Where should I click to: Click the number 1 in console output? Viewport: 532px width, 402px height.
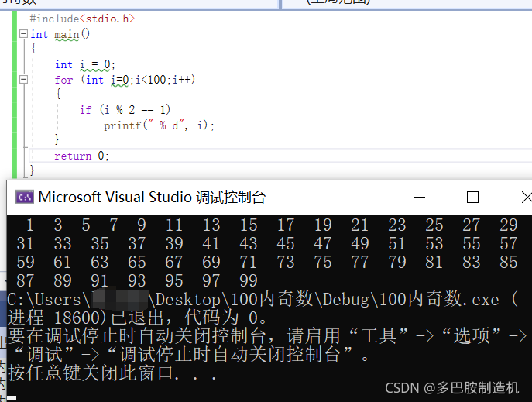click(30, 225)
